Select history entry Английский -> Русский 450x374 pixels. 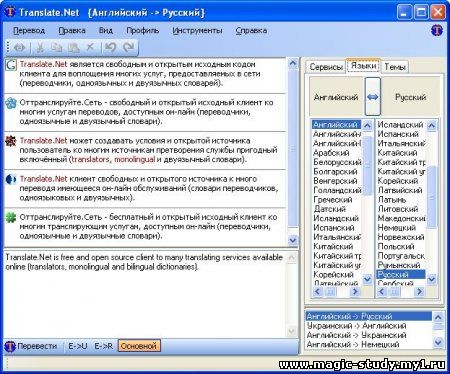pos(369,317)
